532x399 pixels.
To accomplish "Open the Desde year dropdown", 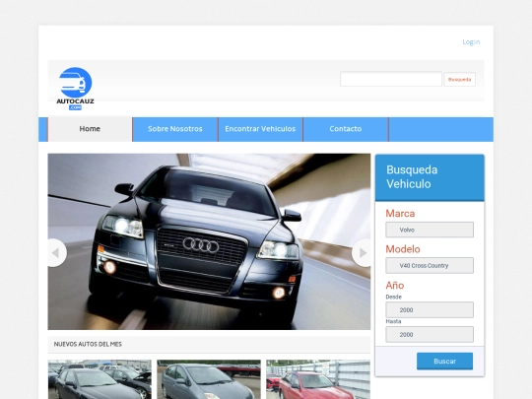I will tap(430, 309).
